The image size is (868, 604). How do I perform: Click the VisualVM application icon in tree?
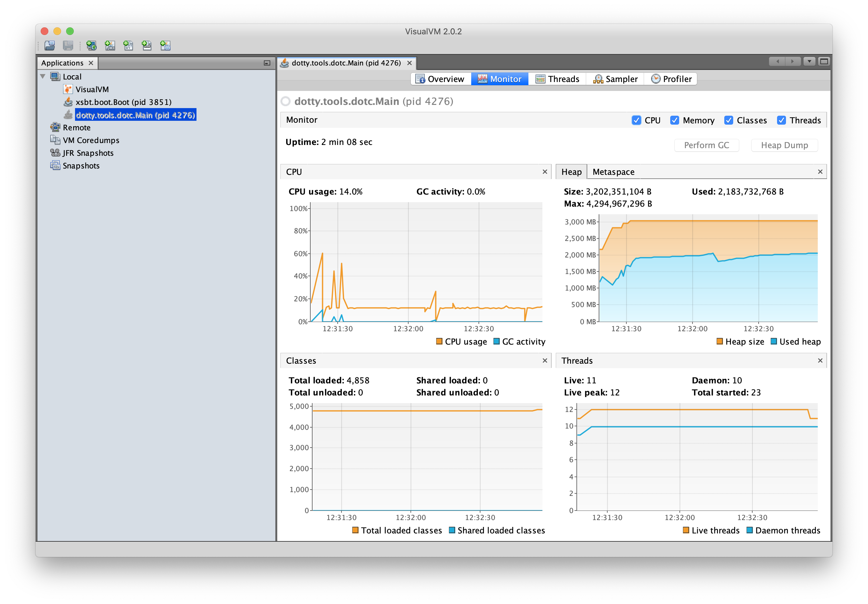pos(68,89)
